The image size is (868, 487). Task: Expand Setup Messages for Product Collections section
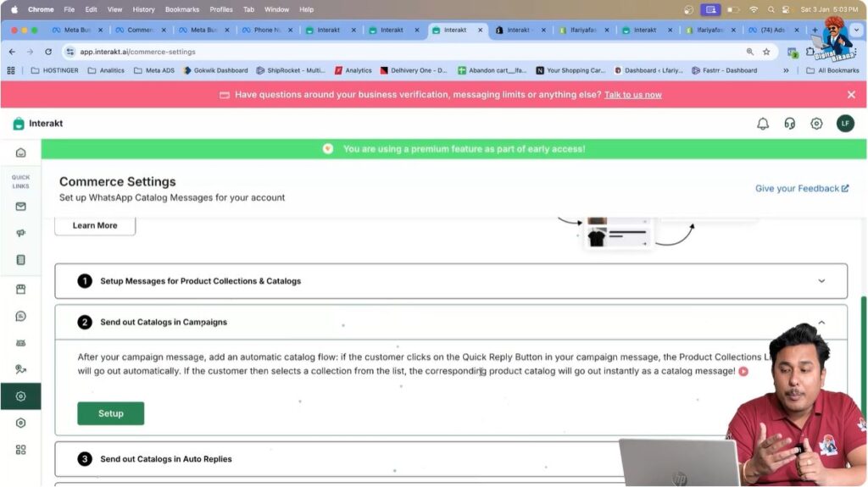click(x=451, y=281)
